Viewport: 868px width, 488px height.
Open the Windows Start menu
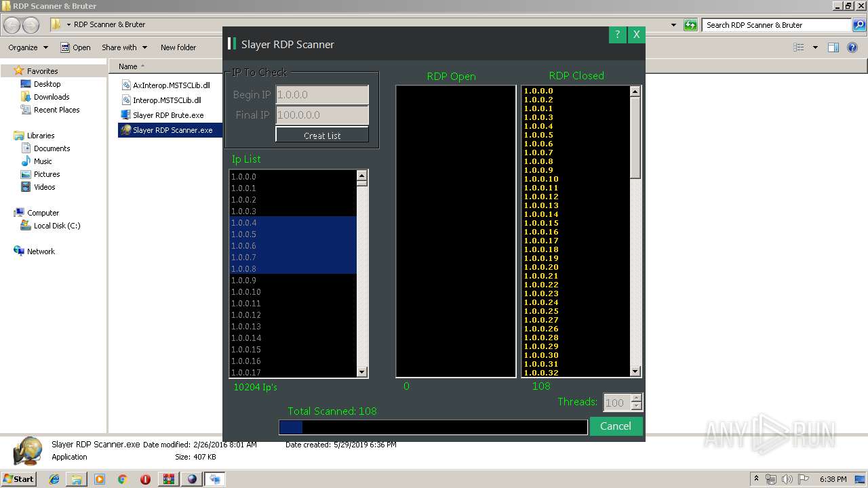coord(18,479)
